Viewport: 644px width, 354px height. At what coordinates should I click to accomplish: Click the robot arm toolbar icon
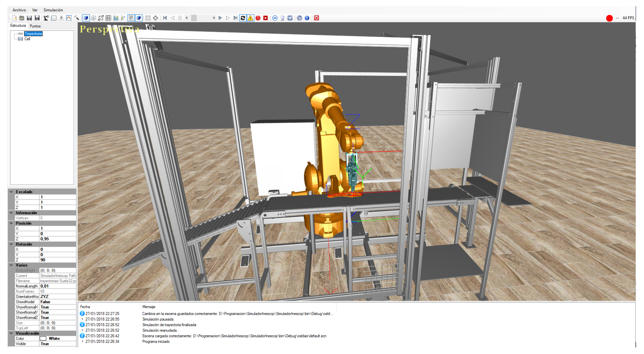[46, 18]
